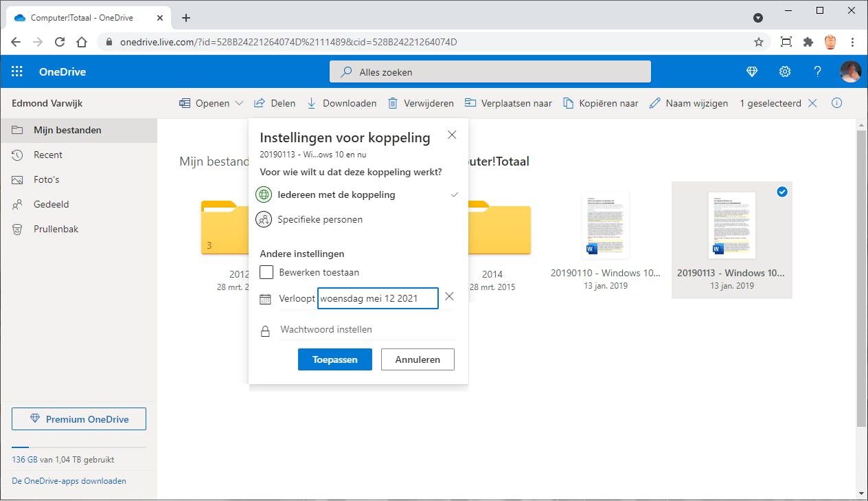Screen dimensions: 868x501
Task: Open Recent in the sidebar
Action: [78, 155]
